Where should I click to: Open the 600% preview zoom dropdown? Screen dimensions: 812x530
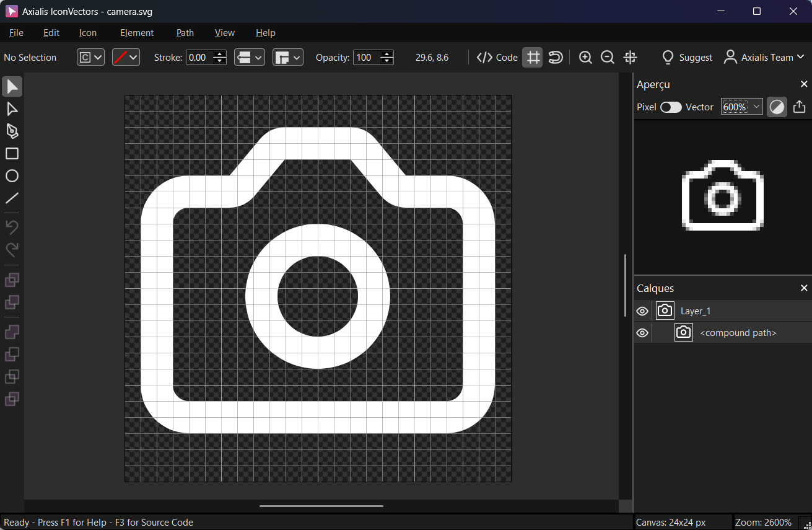click(x=756, y=107)
